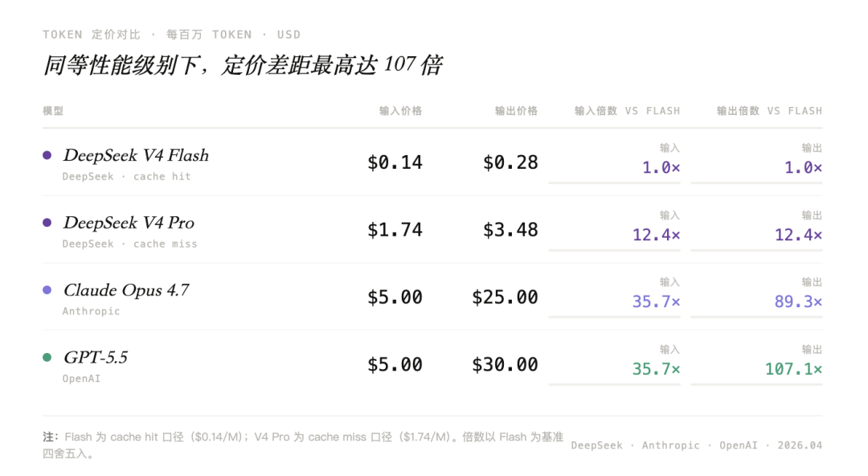Click the 输出价格 column header

pos(516,111)
